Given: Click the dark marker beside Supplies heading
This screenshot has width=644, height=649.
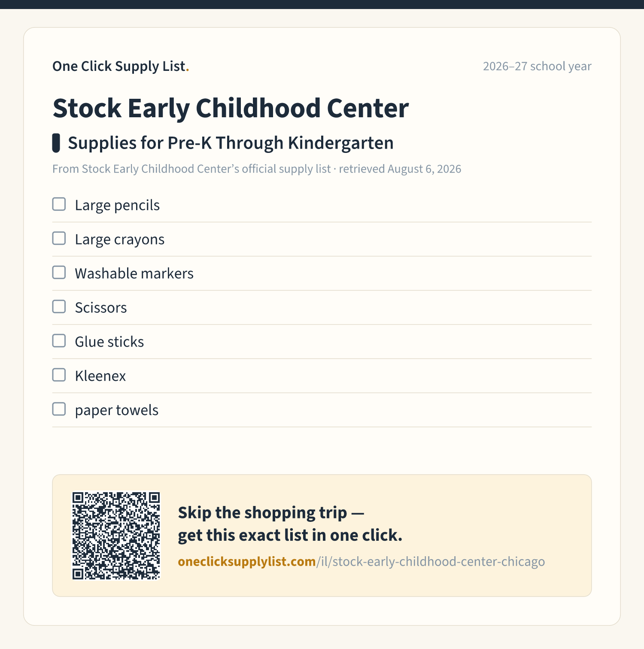Looking at the screenshot, I should [56, 143].
